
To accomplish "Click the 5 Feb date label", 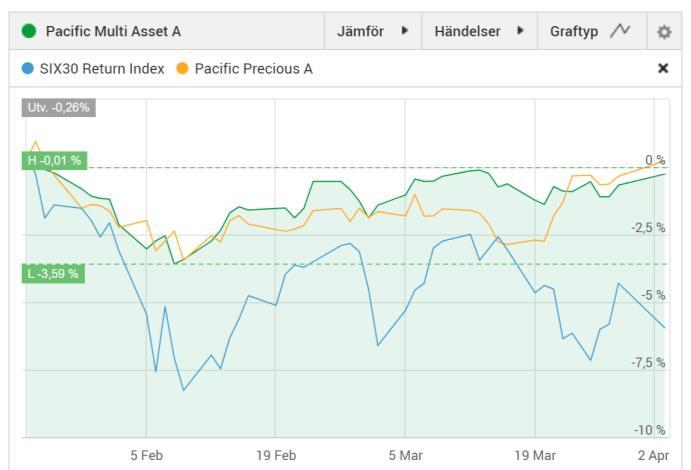I will (x=146, y=455).
